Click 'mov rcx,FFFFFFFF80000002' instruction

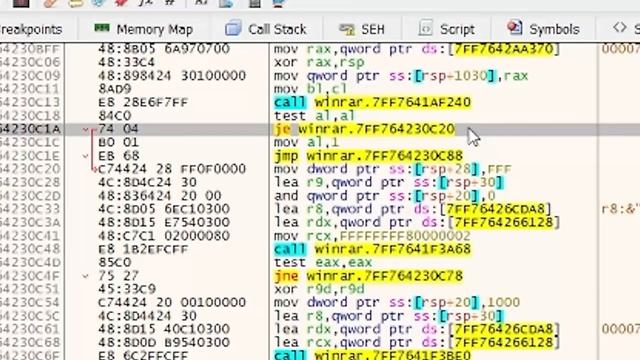[x=372, y=236]
